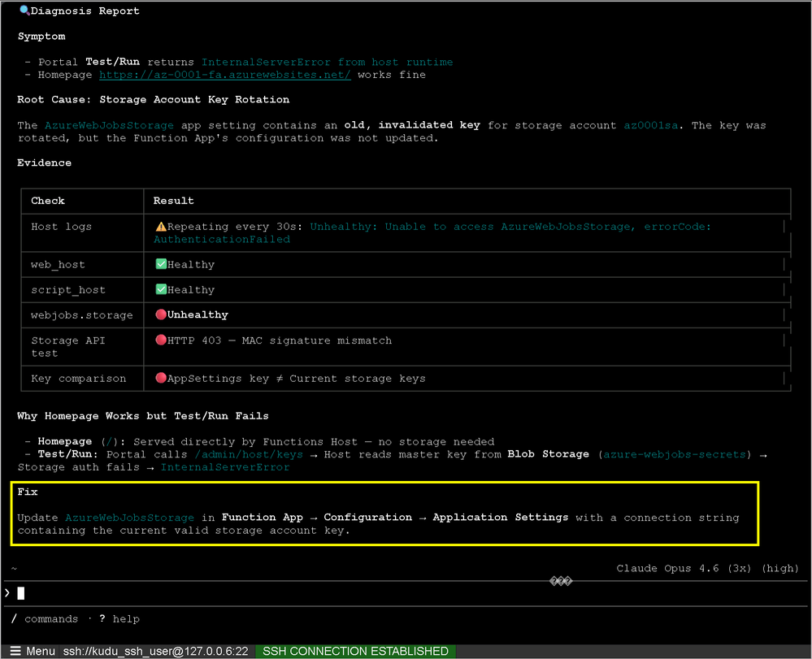Click the red circle icon beside AppSettings key
This screenshot has height=659, width=812.
coord(161,378)
